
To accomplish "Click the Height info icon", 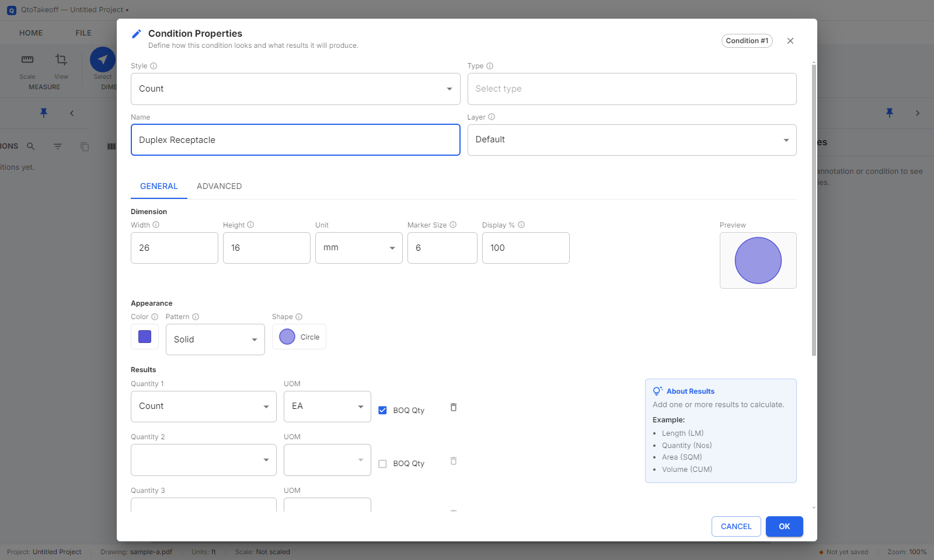I will tap(250, 225).
